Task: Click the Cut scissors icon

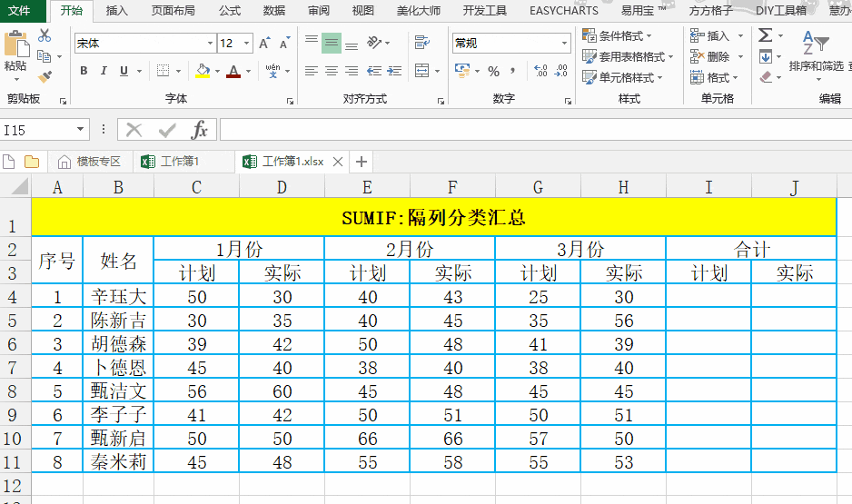Action: (x=45, y=35)
